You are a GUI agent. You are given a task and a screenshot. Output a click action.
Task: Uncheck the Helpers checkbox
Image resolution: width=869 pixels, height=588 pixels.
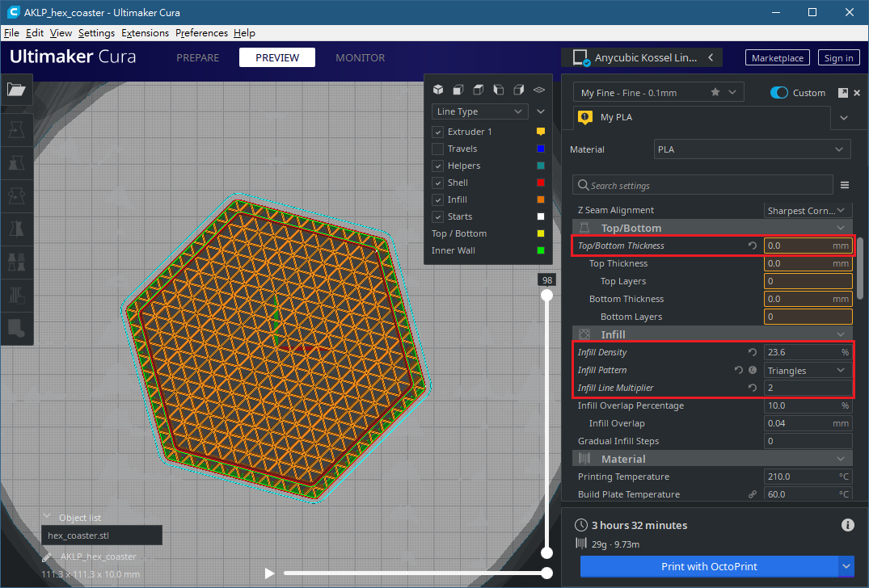tap(438, 166)
